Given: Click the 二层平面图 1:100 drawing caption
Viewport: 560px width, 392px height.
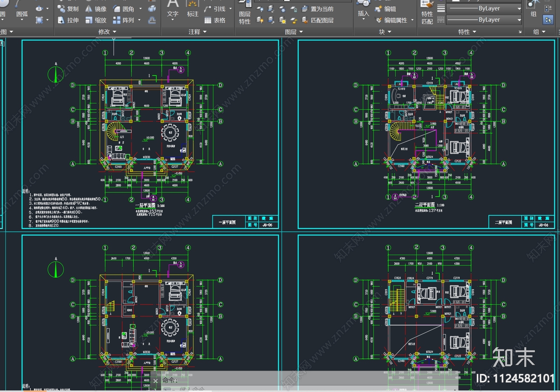Looking at the screenshot, I should coord(429,205).
